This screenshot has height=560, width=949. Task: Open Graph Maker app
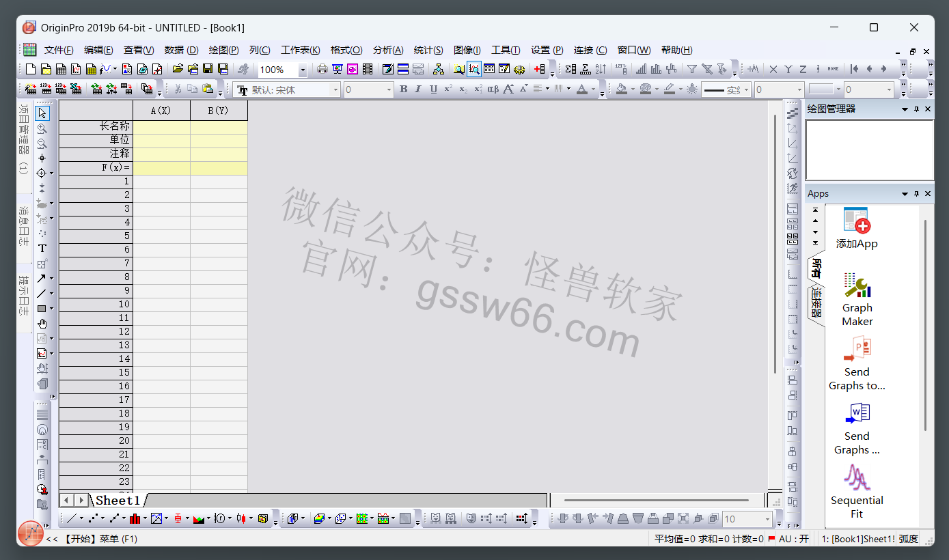pos(857,300)
